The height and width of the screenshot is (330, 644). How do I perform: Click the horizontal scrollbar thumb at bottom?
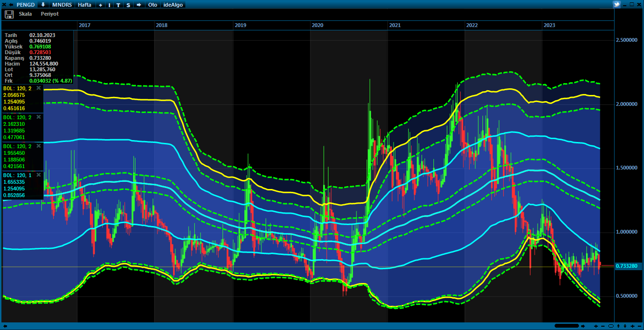pyautogui.click(x=567, y=326)
